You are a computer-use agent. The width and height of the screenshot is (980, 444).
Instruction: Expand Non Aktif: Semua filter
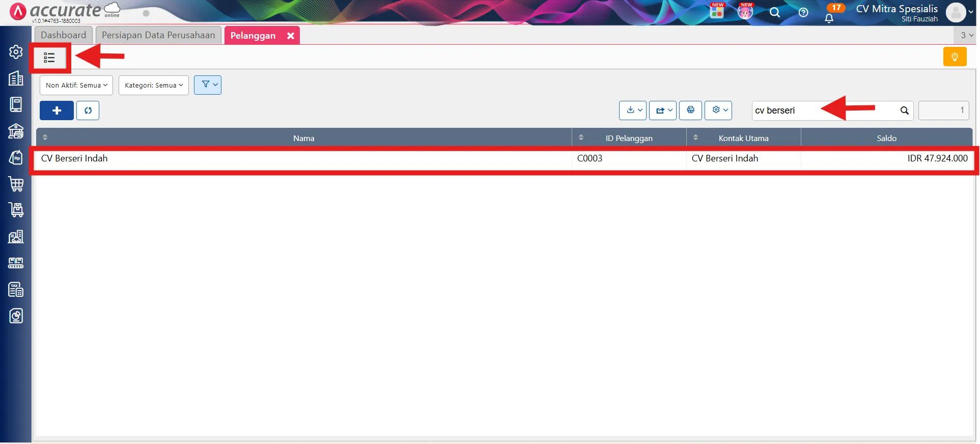coord(76,85)
